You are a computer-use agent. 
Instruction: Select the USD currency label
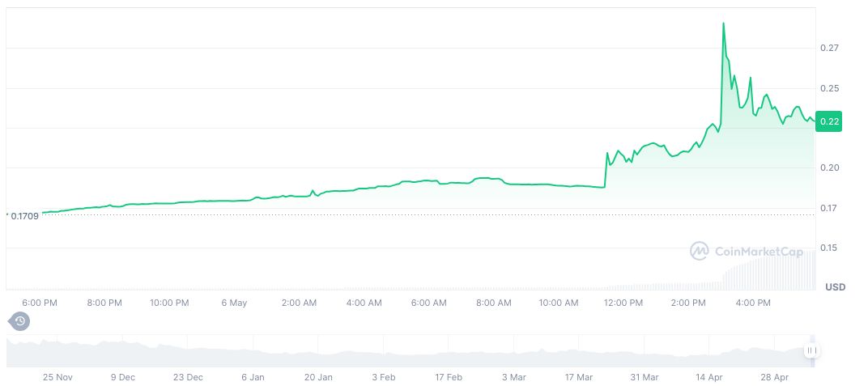835,287
